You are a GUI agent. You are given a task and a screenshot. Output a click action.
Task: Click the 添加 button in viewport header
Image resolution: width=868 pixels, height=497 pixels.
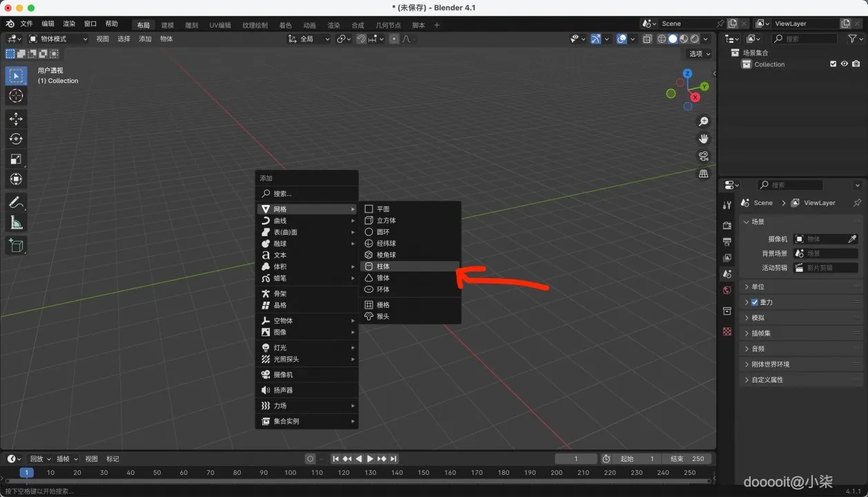coord(145,39)
